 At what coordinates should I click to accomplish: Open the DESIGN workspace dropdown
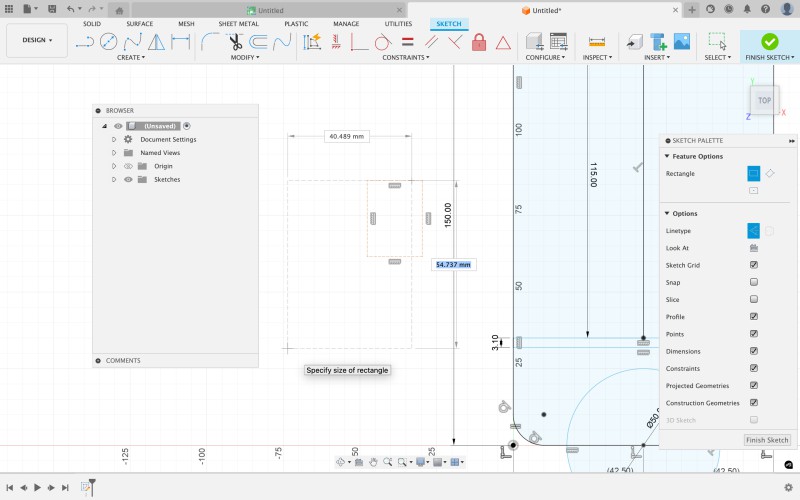(x=38, y=41)
